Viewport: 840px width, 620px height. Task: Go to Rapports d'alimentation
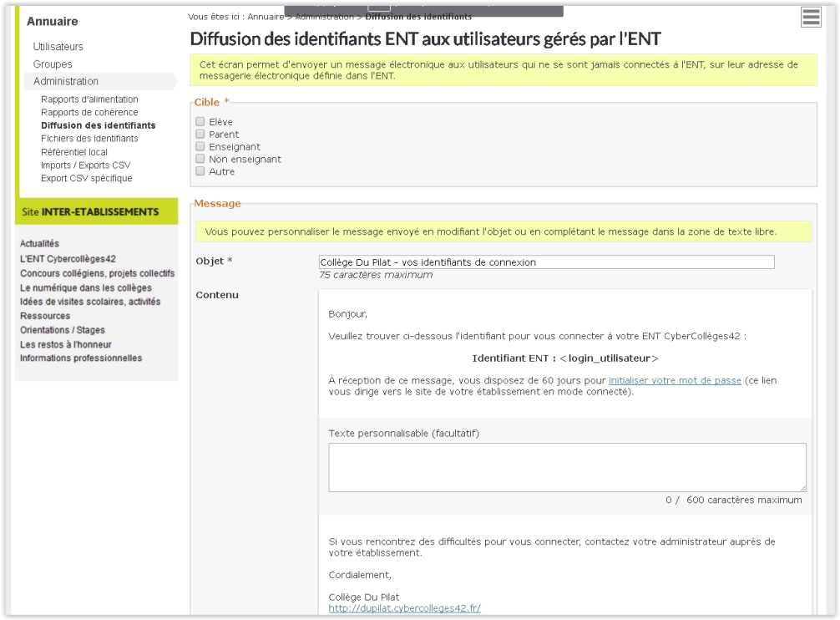89,99
